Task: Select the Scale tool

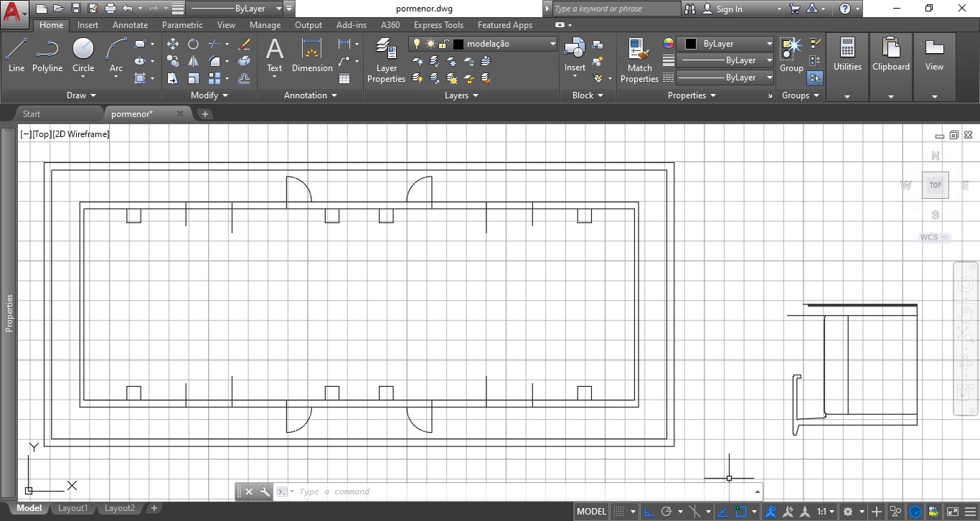Action: click(x=194, y=78)
